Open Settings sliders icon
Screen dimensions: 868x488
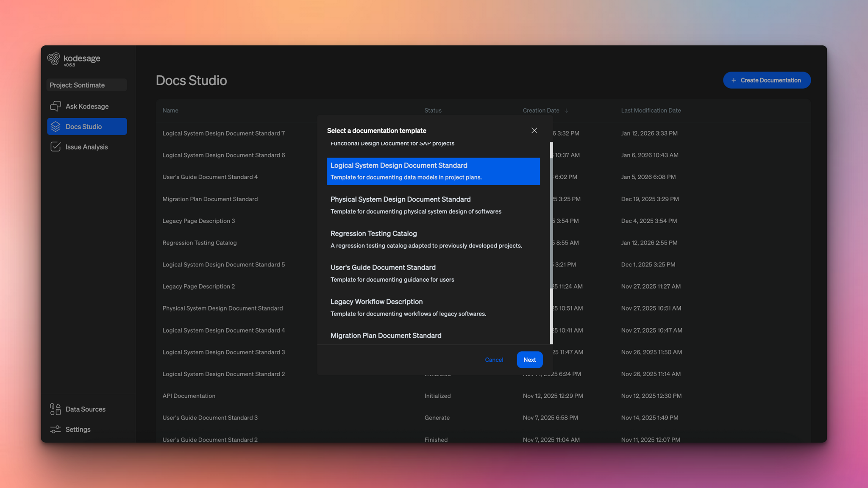[56, 430]
